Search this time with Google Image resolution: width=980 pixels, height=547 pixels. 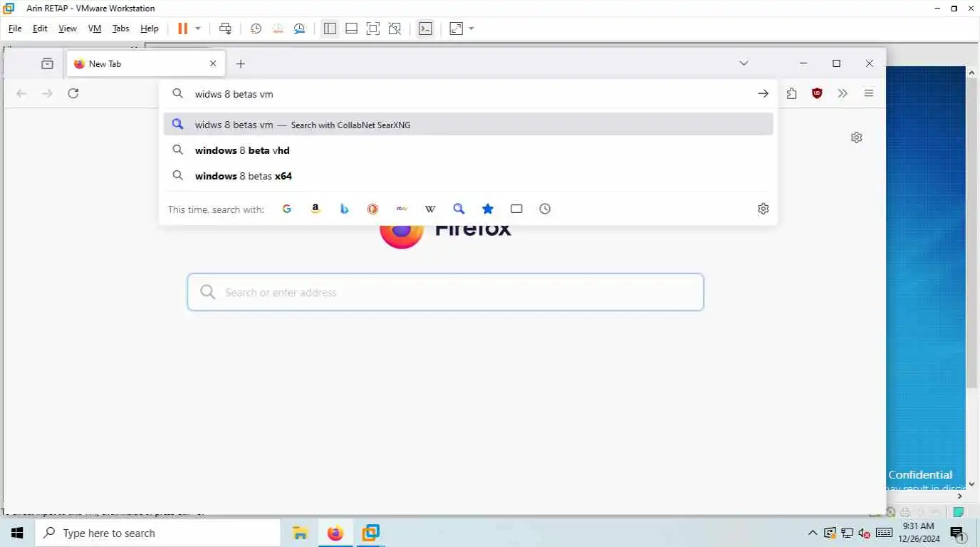click(287, 209)
